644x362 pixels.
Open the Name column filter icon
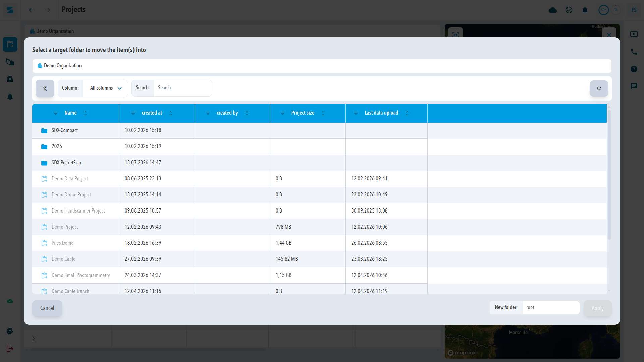pos(56,113)
